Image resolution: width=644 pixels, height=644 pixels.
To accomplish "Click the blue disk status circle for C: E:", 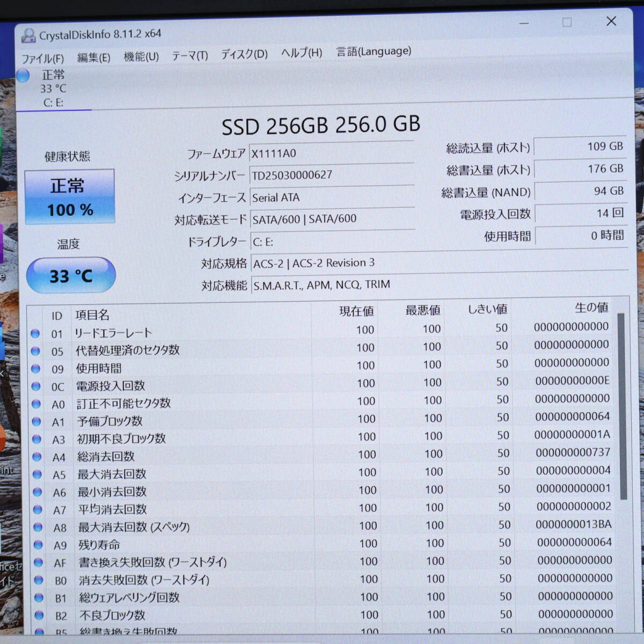I will point(23,76).
